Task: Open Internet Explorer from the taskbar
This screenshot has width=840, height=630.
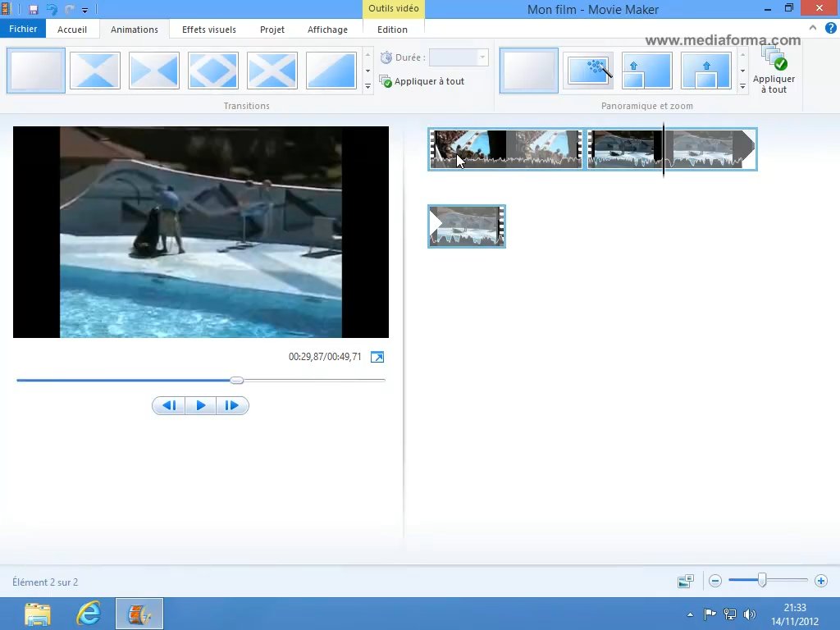Action: (x=89, y=614)
